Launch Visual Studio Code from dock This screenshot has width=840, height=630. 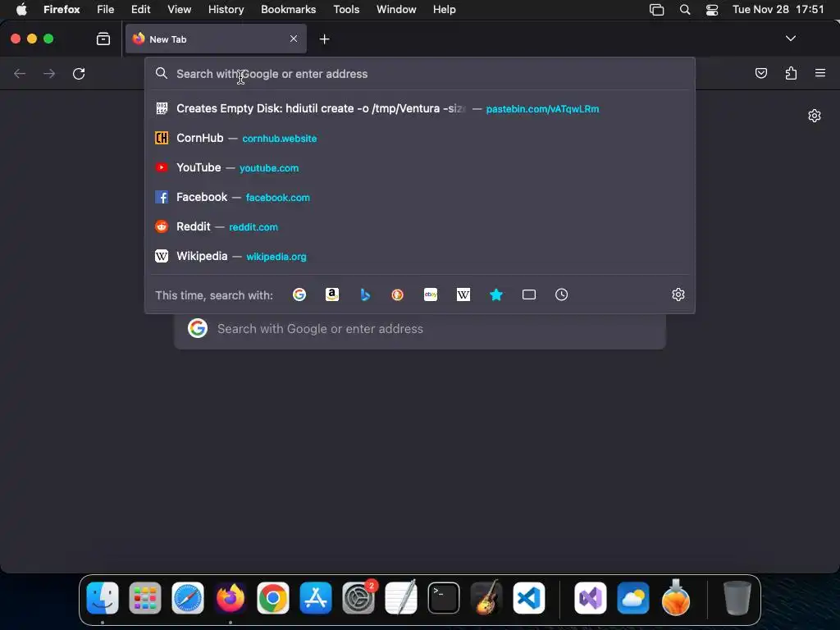(x=529, y=598)
